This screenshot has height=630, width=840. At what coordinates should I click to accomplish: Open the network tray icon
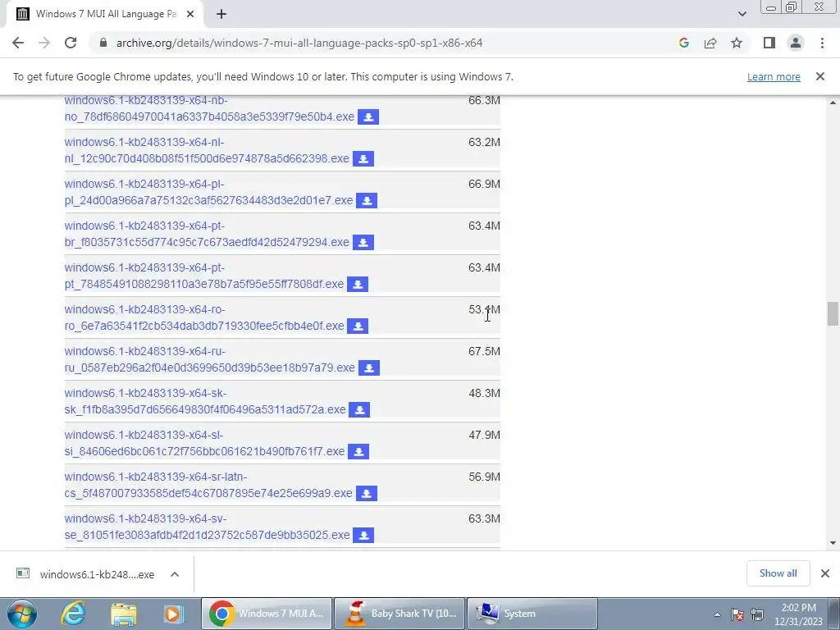click(x=757, y=614)
